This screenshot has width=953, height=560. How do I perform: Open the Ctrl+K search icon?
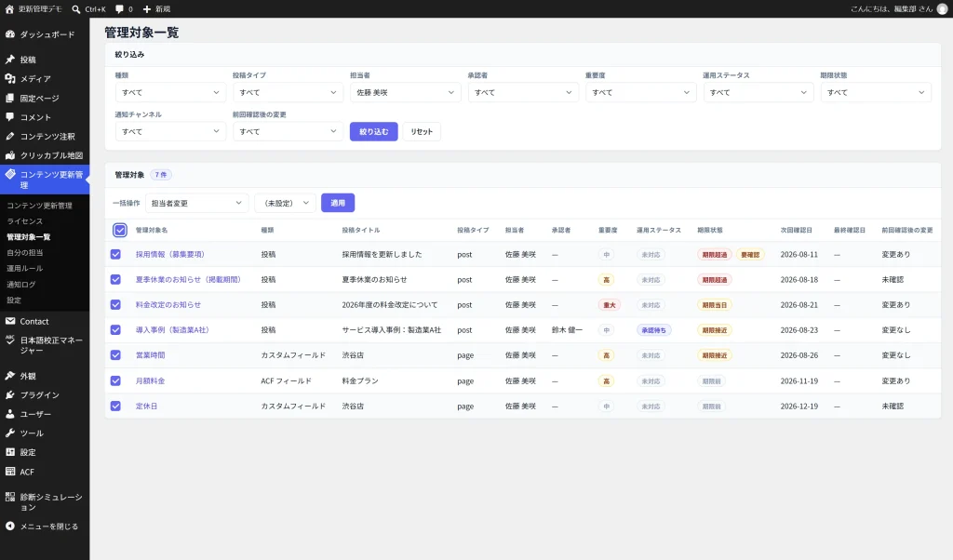coord(76,9)
